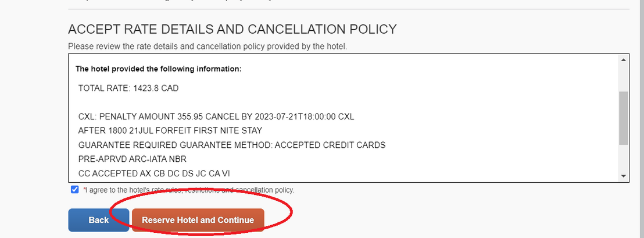Click the ACCEPT RATE DETAILS section heading
Screen dimensions: 644x238
pos(232,29)
